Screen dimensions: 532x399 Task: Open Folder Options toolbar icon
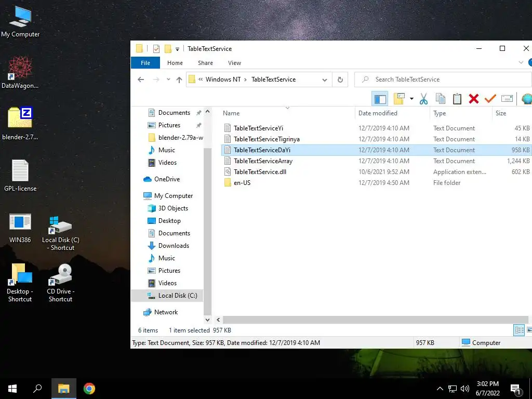tap(400, 99)
